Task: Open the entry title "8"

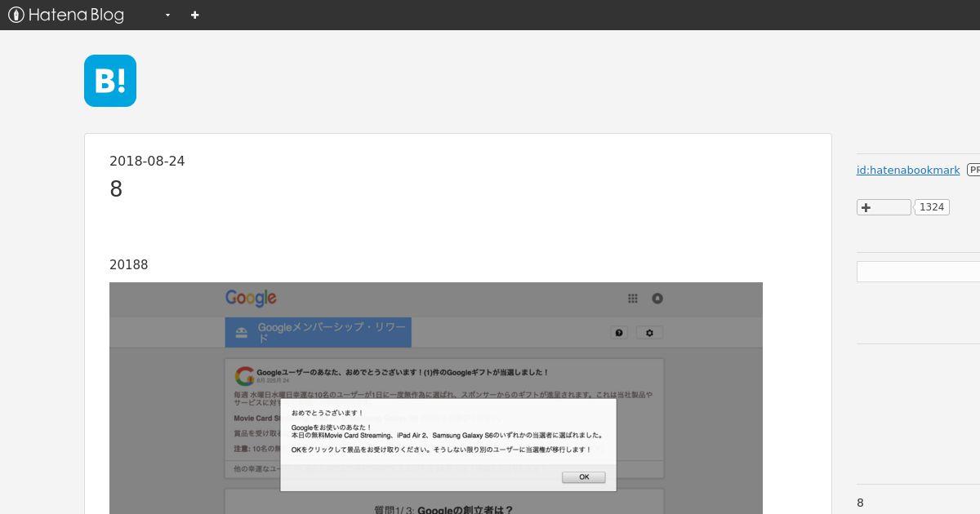Action: point(116,189)
